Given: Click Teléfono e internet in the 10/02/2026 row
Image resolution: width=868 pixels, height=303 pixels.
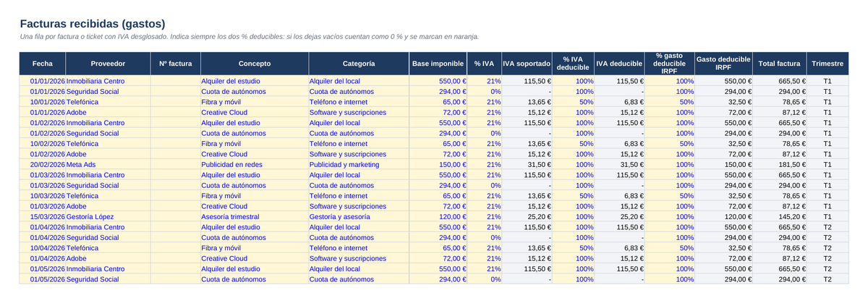Looking at the screenshot, I should coord(359,144).
